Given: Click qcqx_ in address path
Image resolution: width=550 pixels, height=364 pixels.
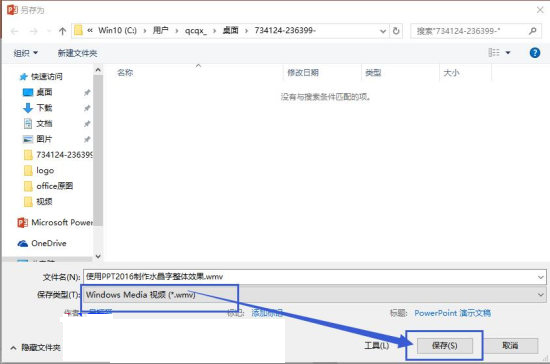Looking at the screenshot, I should (x=196, y=31).
